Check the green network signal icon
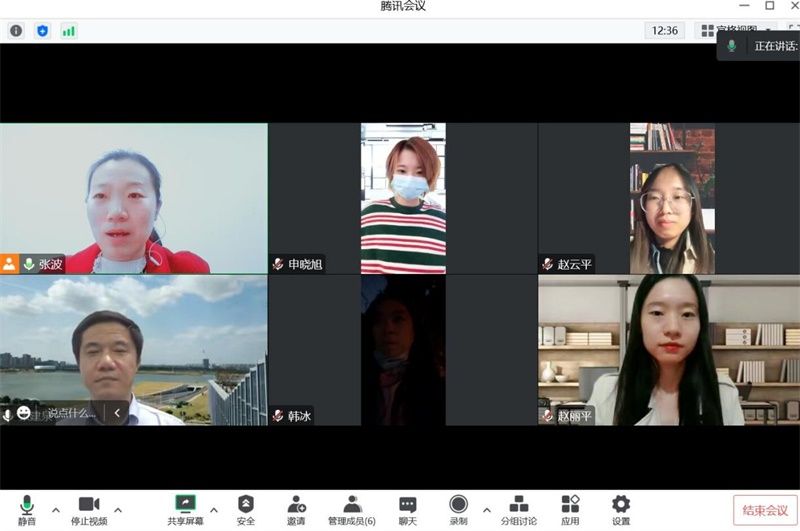800x531 pixels. [69, 31]
